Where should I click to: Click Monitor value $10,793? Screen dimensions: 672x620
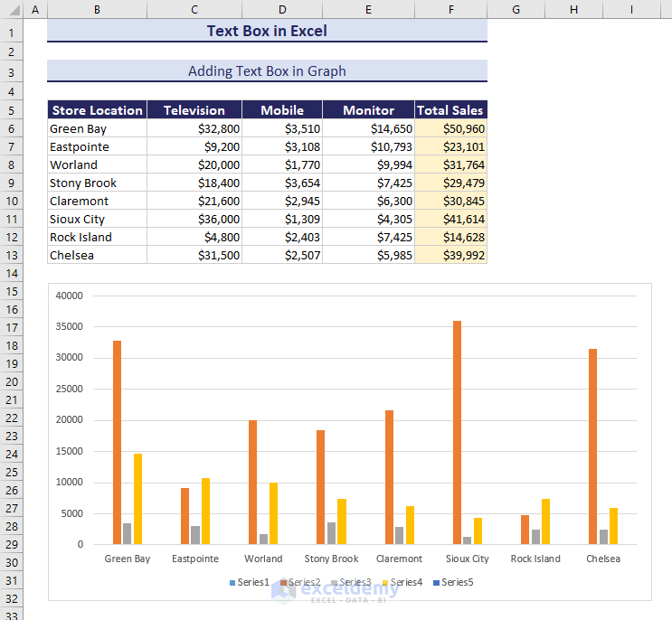click(369, 146)
